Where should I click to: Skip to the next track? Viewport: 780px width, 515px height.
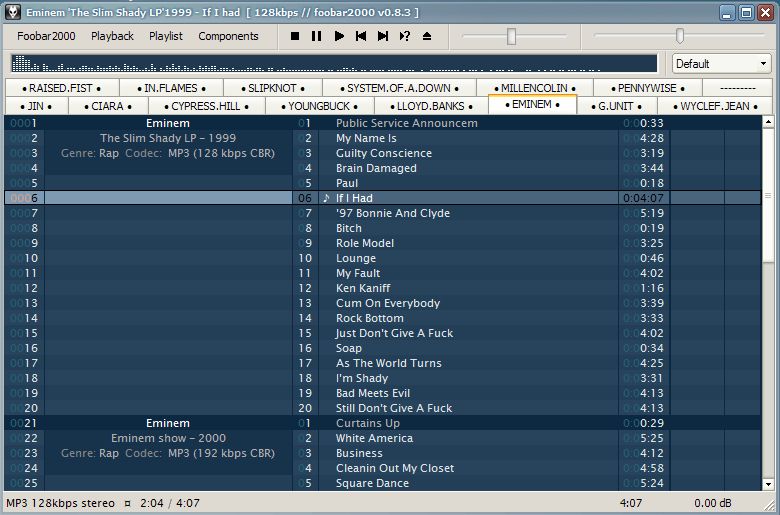click(x=383, y=36)
